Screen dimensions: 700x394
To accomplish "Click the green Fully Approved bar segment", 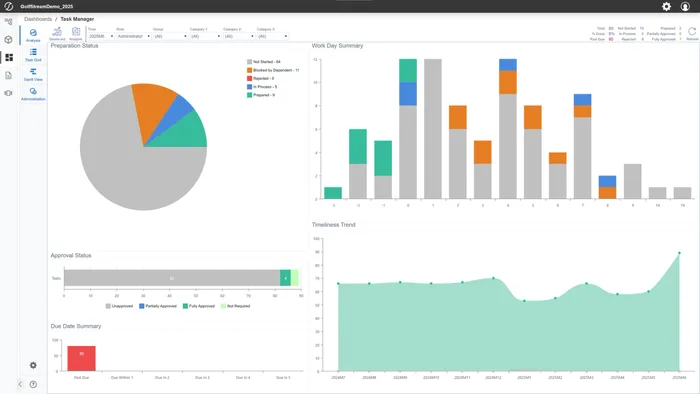I will (285, 278).
